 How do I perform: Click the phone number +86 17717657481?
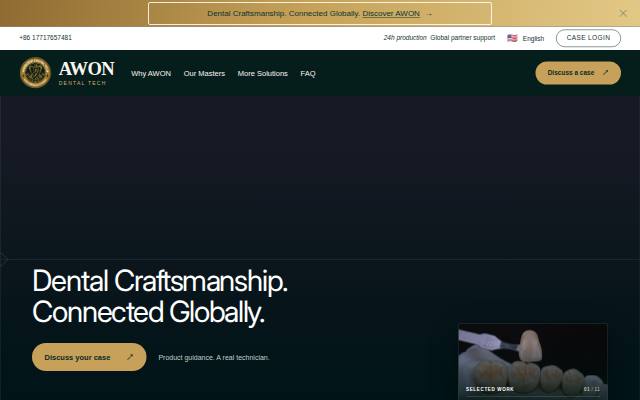coord(45,38)
